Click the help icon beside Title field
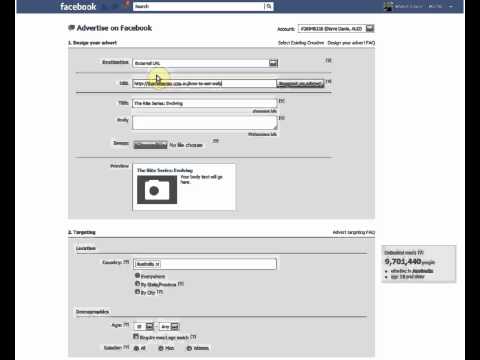480x360 pixels. (282, 101)
